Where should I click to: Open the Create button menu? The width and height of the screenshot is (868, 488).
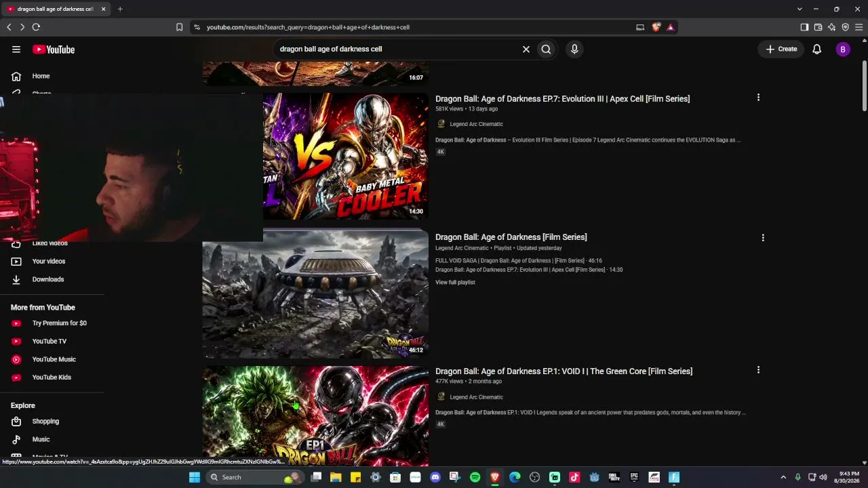click(781, 49)
